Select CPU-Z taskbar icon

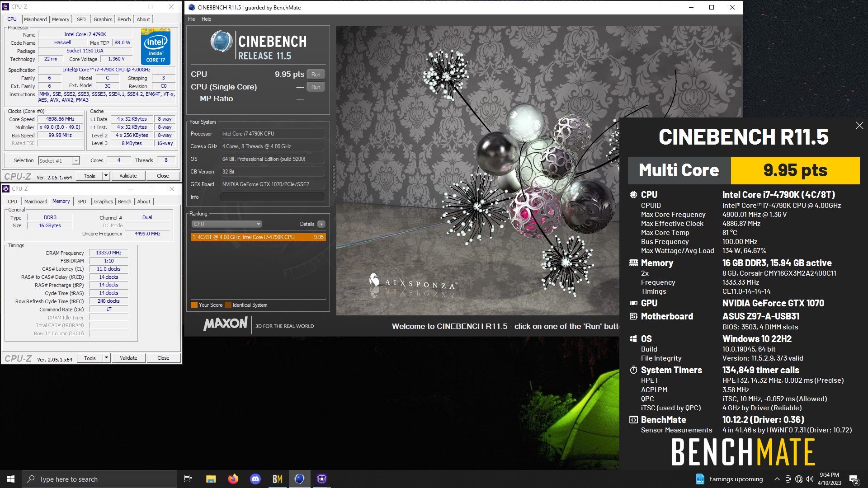[322, 479]
